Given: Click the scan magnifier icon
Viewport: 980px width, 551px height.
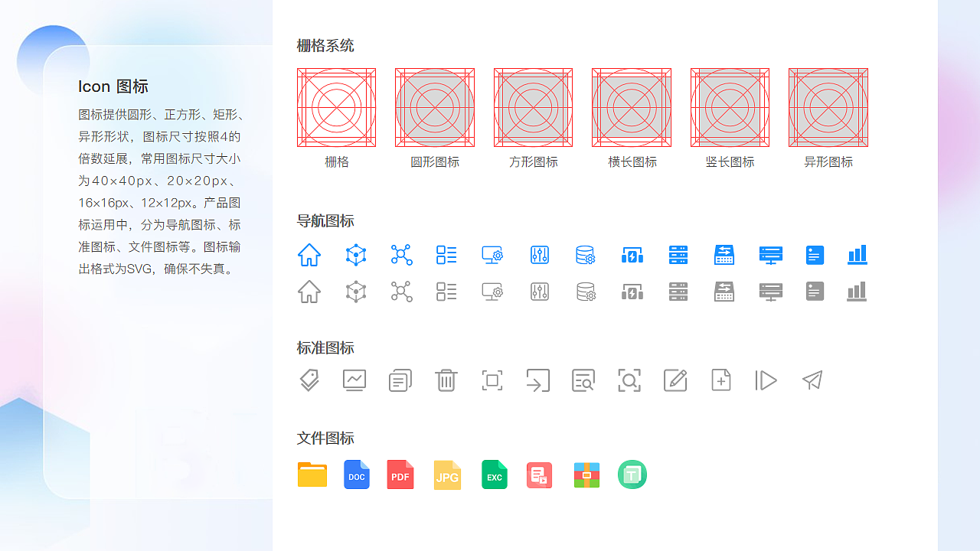Looking at the screenshot, I should click(629, 380).
